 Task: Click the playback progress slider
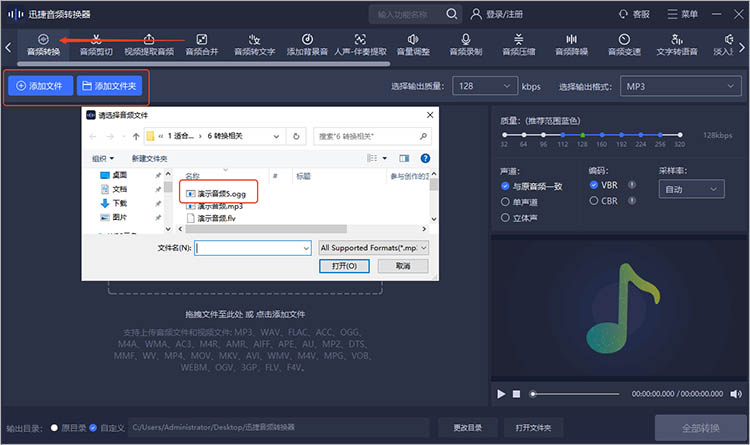point(575,394)
